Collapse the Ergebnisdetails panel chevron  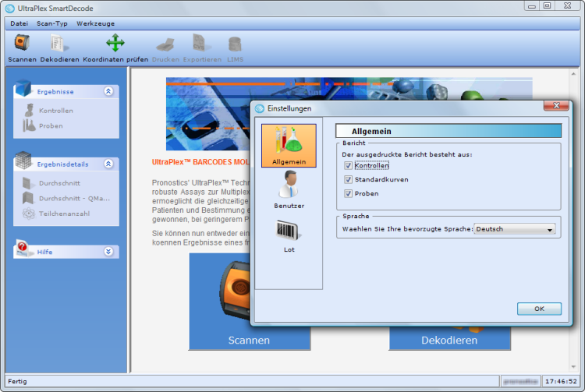(x=108, y=164)
